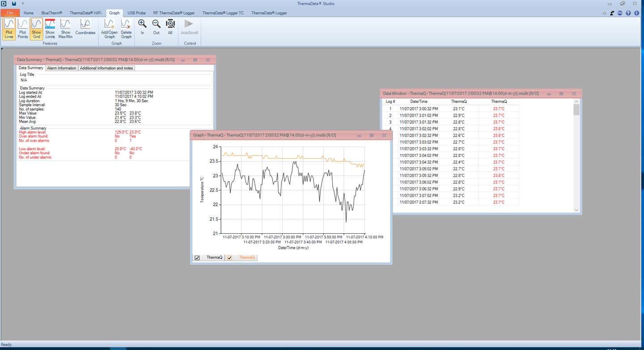The width and height of the screenshot is (644, 350).
Task: Close the Graph child window
Action: click(x=384, y=135)
